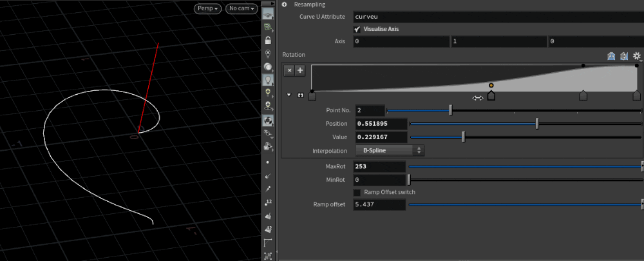Screen dimensions: 644x261
Task: Open the Interpolation B-Spline dropdown
Action: pyautogui.click(x=390, y=150)
